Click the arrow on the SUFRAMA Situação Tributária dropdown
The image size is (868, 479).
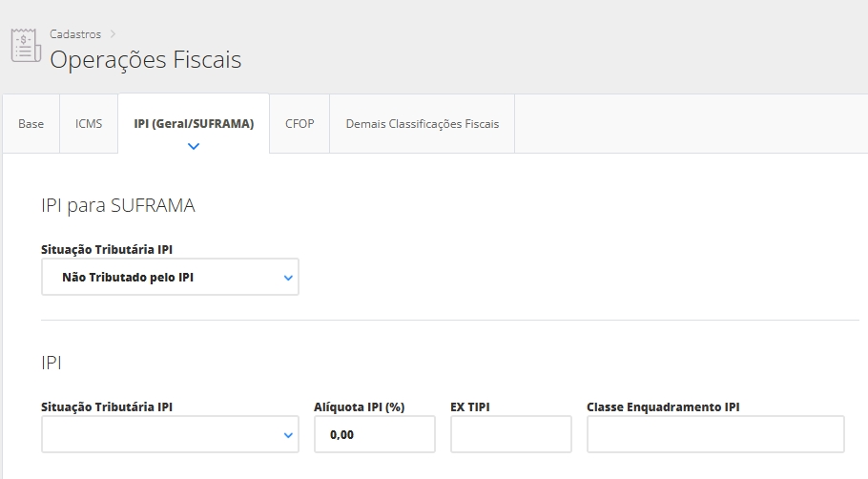click(288, 278)
